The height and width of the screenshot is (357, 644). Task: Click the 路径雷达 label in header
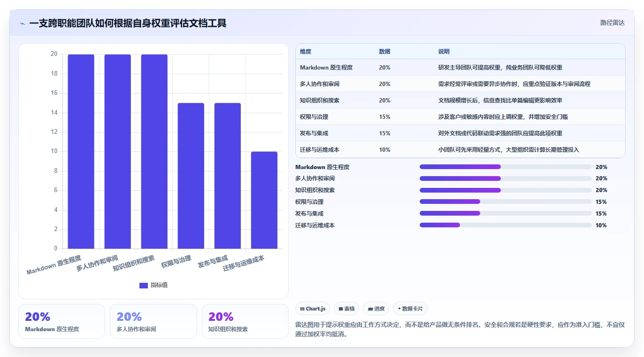(613, 23)
